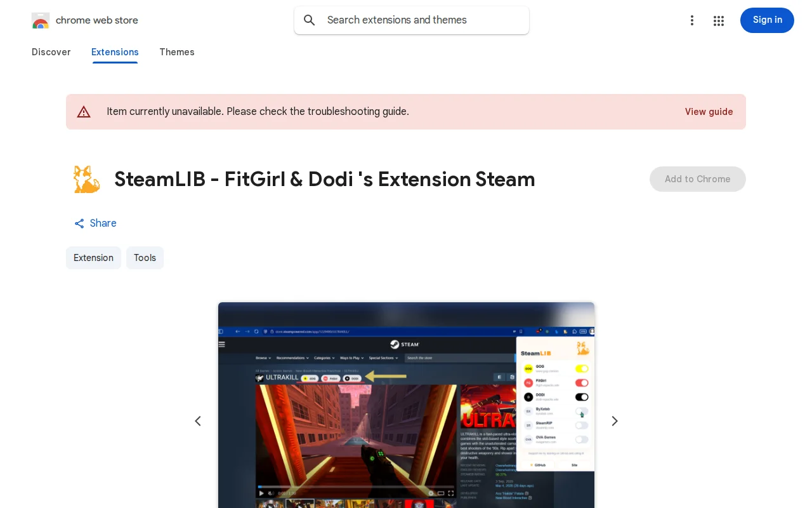Select the Tools category chip
This screenshot has width=812, height=508.
coord(145,258)
